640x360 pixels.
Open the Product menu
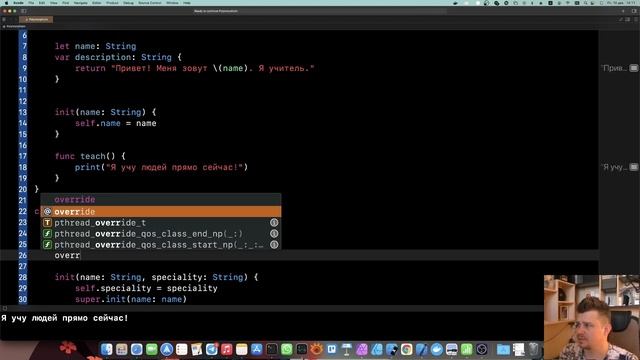[112, 3]
